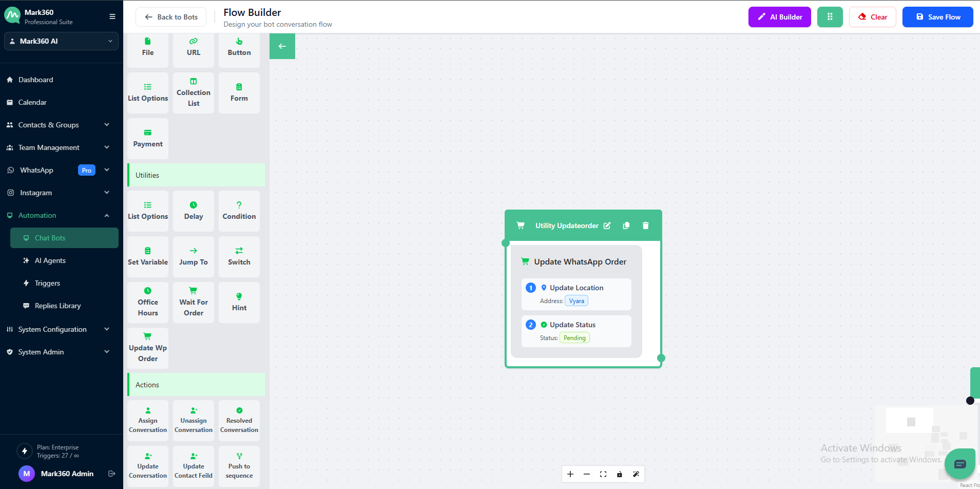Image resolution: width=980 pixels, height=489 pixels.
Task: Open the Mark360 AI workspace dropdown
Action: (61, 41)
